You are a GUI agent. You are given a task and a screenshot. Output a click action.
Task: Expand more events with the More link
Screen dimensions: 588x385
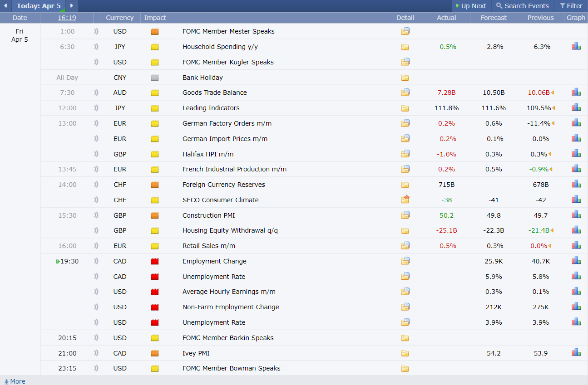[x=15, y=381]
